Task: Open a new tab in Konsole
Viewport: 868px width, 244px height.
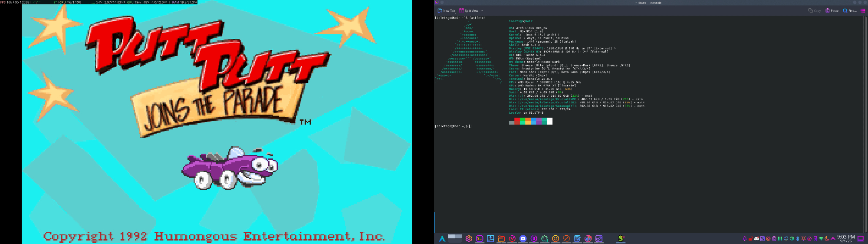Action: [447, 10]
